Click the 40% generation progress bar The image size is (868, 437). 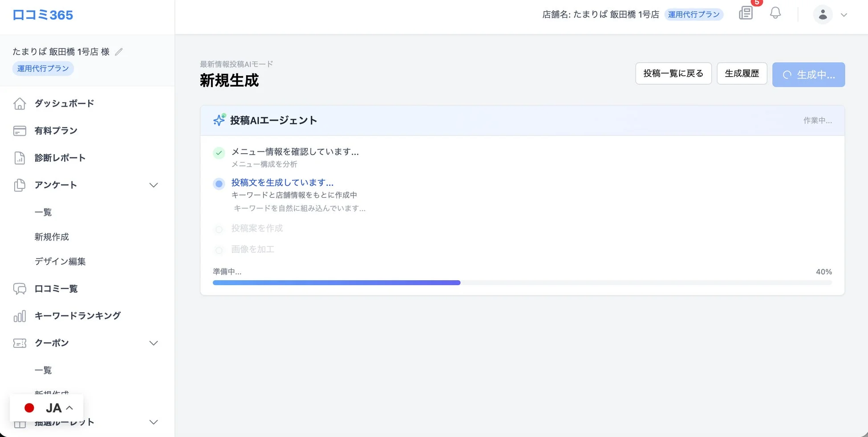(522, 282)
